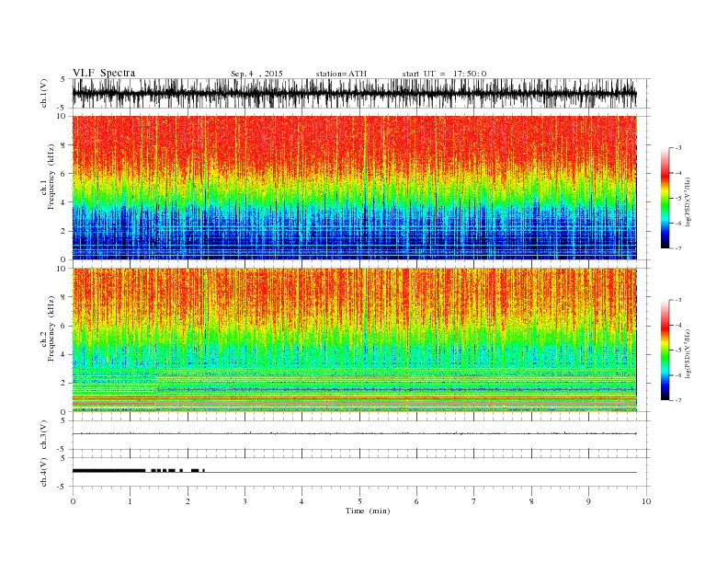Click the ch.1 frequency axis "8" tick label
The height and width of the screenshot is (563, 728).
pyautogui.click(x=64, y=145)
